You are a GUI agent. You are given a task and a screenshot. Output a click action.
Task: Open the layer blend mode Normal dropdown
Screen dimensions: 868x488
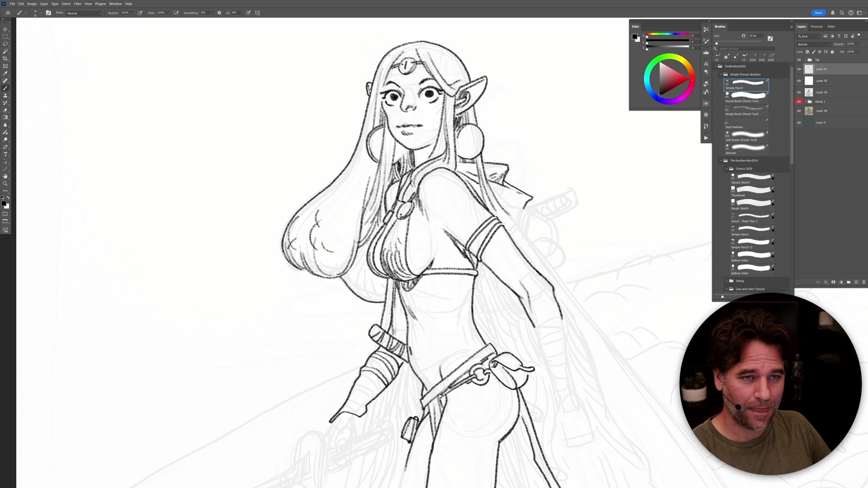click(x=814, y=44)
